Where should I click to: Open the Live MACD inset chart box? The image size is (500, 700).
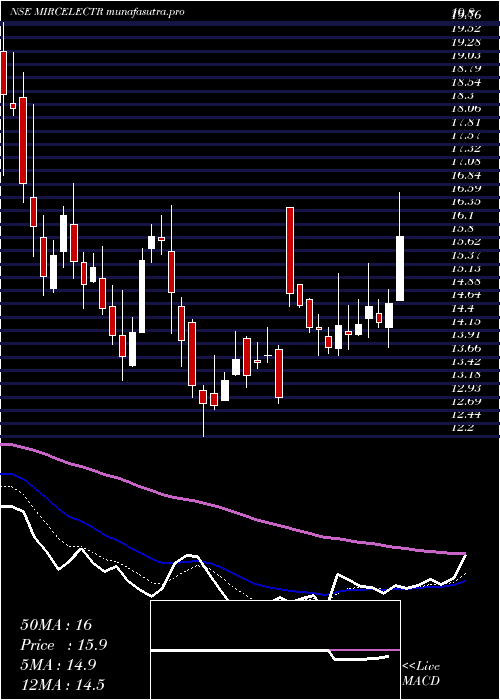coord(275,650)
